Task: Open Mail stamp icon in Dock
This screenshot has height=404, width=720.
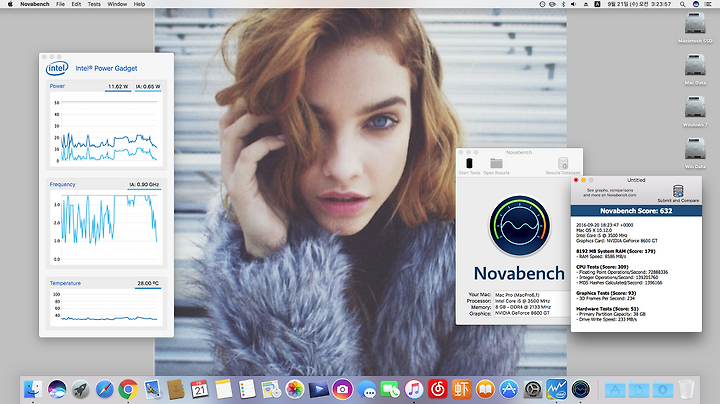Action: point(152,389)
